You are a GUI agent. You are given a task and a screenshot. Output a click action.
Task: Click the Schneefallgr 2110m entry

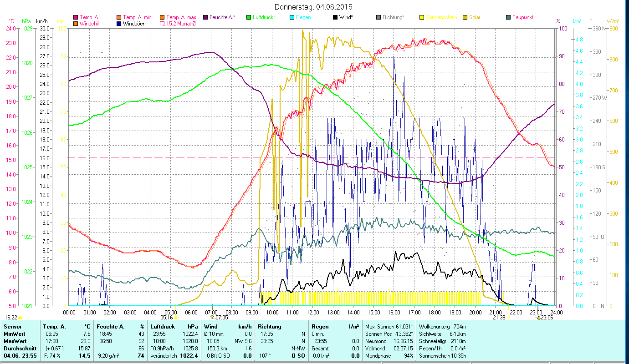(x=441, y=341)
